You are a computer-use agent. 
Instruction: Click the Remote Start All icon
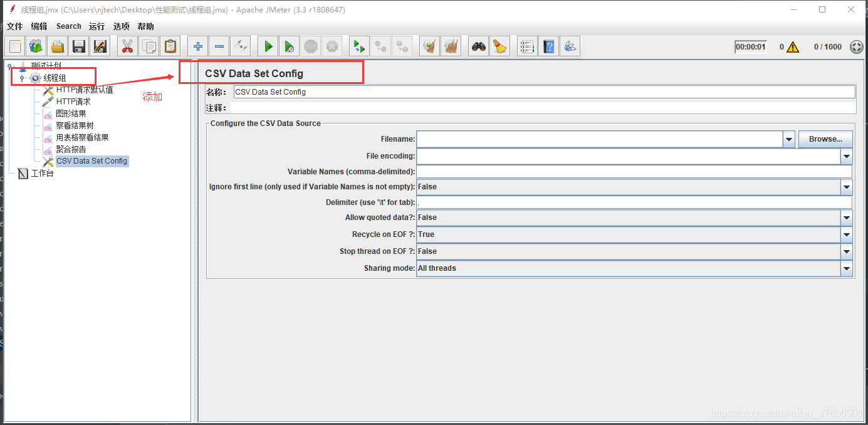coord(360,46)
